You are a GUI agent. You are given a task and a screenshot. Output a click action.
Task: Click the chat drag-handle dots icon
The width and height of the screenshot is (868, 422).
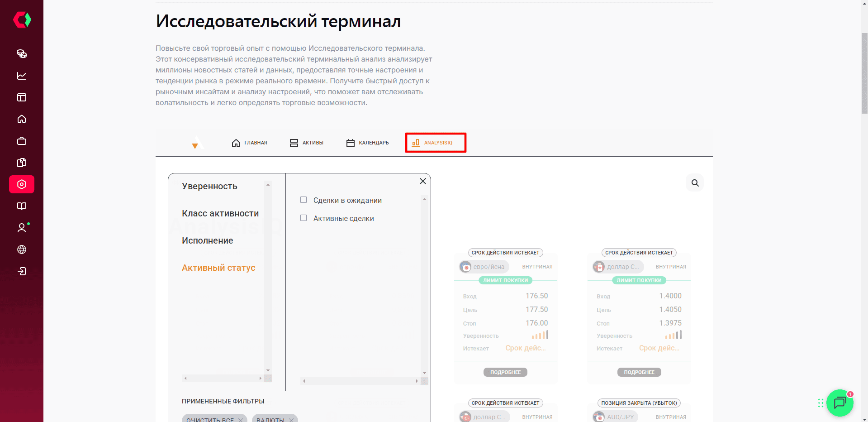[x=821, y=403]
